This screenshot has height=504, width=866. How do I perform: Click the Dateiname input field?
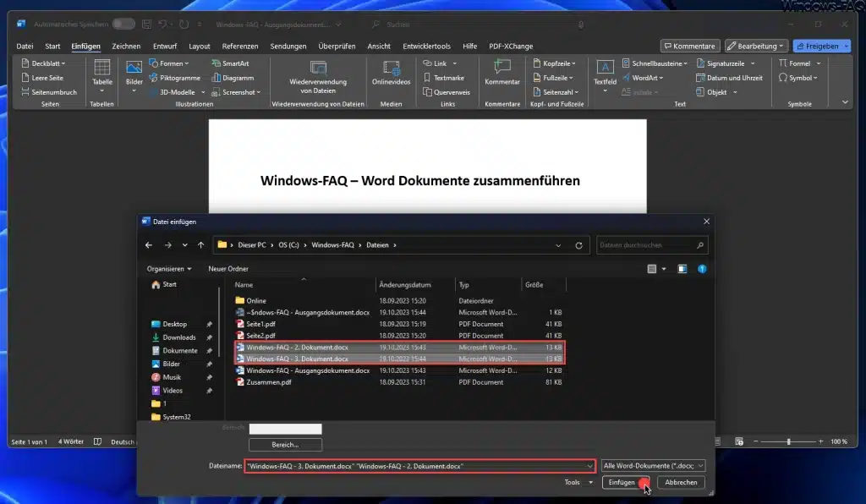pyautogui.click(x=419, y=466)
